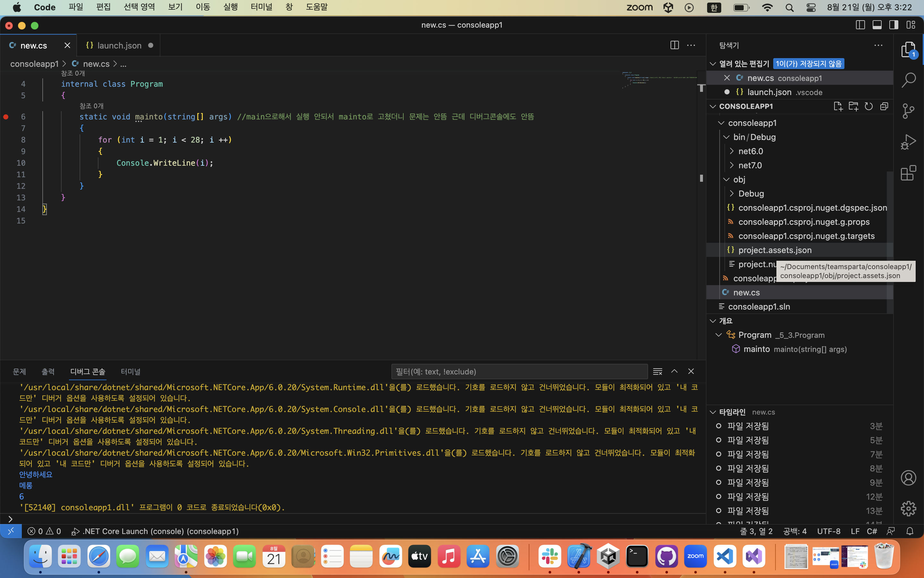Close new.cs in open editors list

[727, 78]
